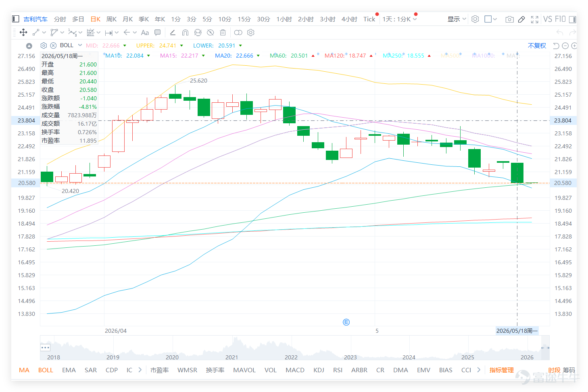Image resolution: width=588 pixels, height=392 pixels.
Task: Open the line style pencil tool
Action: click(173, 33)
